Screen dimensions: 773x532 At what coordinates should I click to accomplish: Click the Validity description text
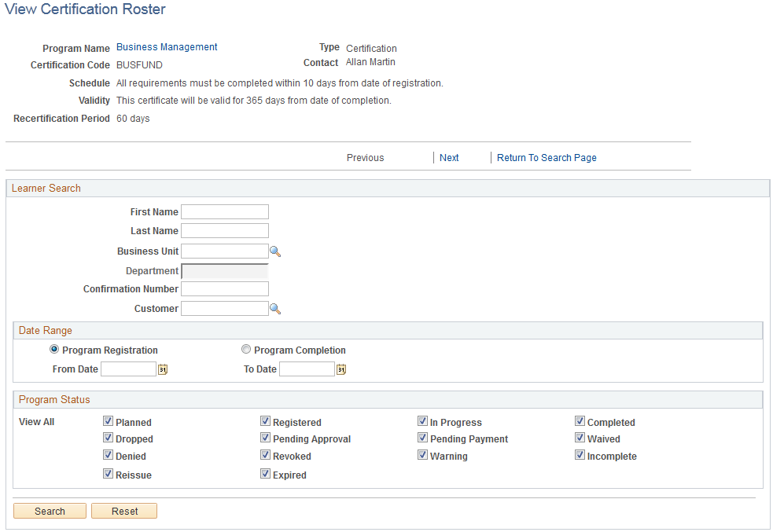point(254,101)
